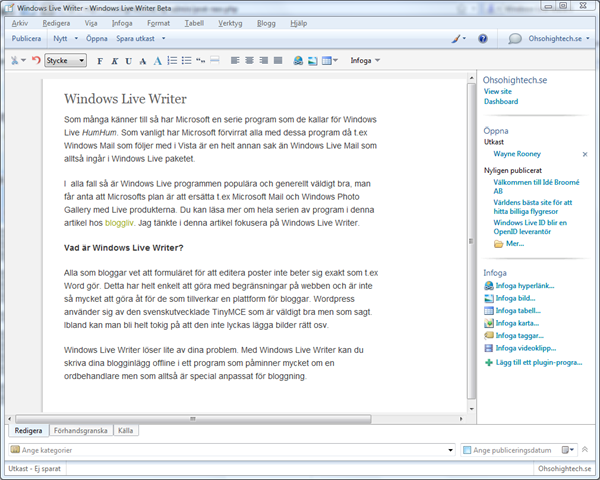Open the Infoga menu
The width and height of the screenshot is (600, 480).
point(122,23)
